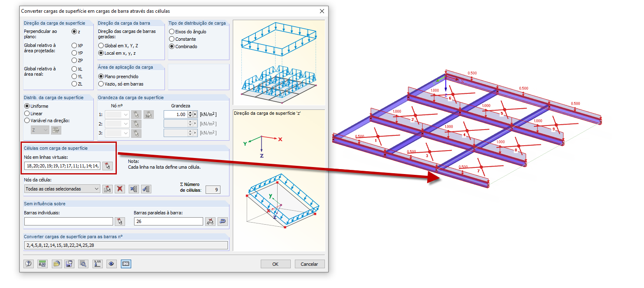
Task: Select the ZL real area direction
Action: pos(74,84)
